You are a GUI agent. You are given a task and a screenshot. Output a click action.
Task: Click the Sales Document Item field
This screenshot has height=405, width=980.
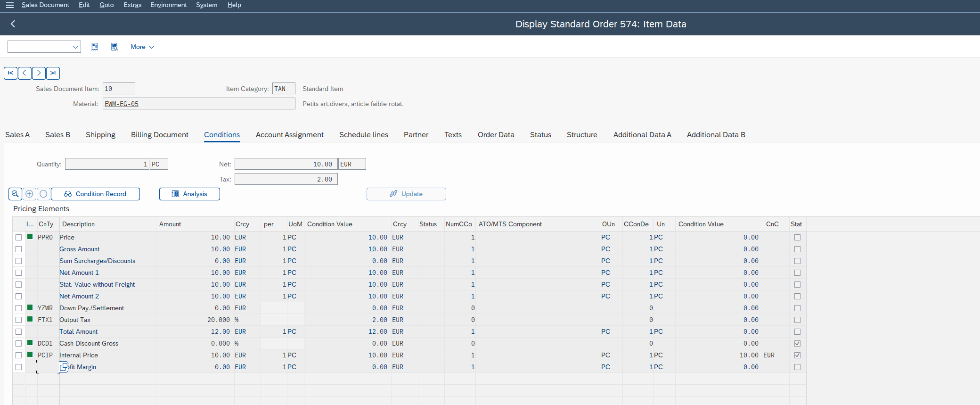119,89
